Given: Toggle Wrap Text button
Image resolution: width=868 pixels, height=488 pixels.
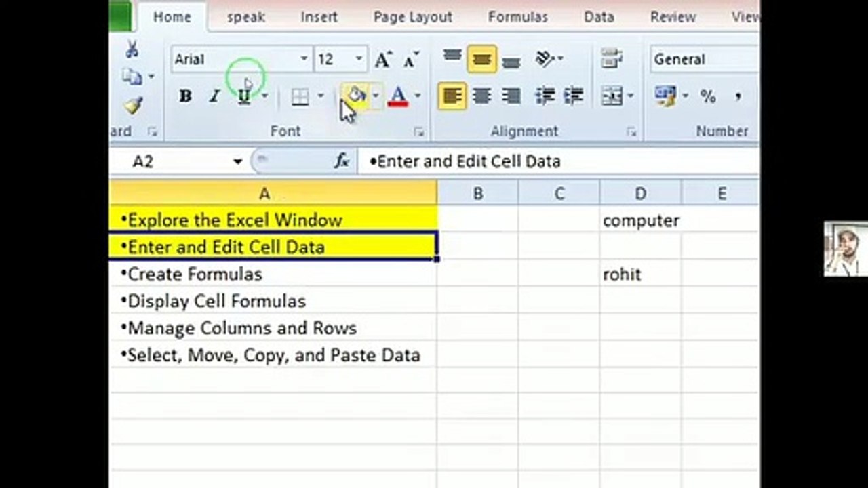Looking at the screenshot, I should click(x=612, y=59).
